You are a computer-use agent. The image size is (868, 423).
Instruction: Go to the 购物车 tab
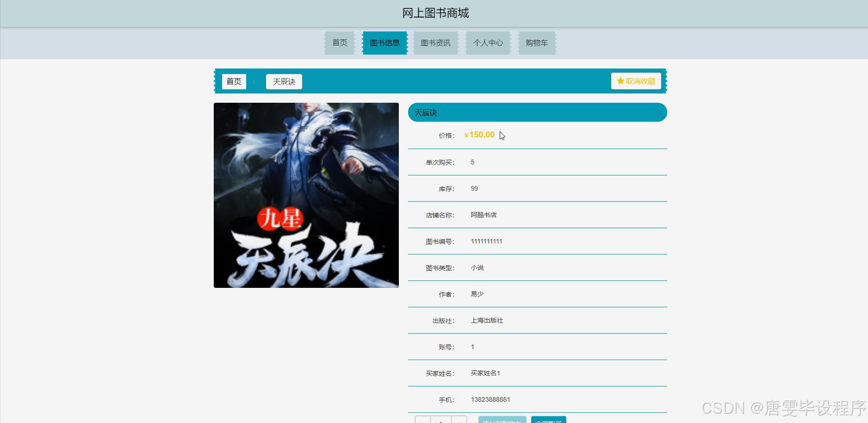pos(537,43)
